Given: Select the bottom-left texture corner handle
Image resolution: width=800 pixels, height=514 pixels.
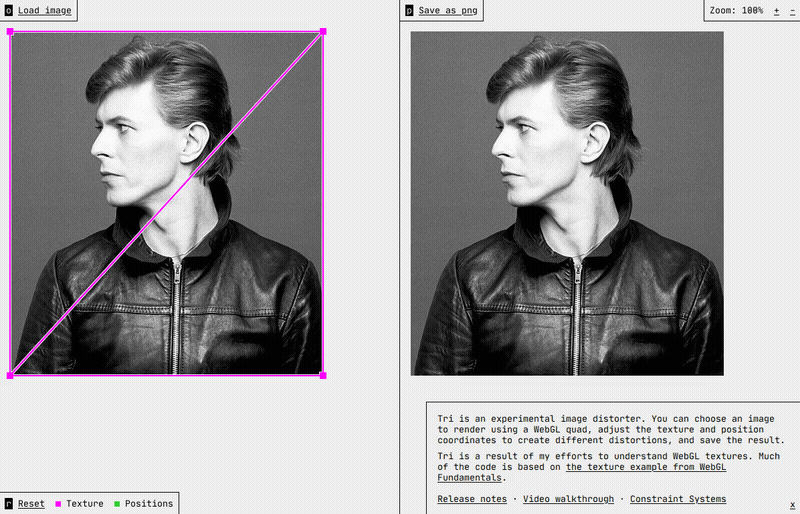Looking at the screenshot, I should tap(10, 376).
